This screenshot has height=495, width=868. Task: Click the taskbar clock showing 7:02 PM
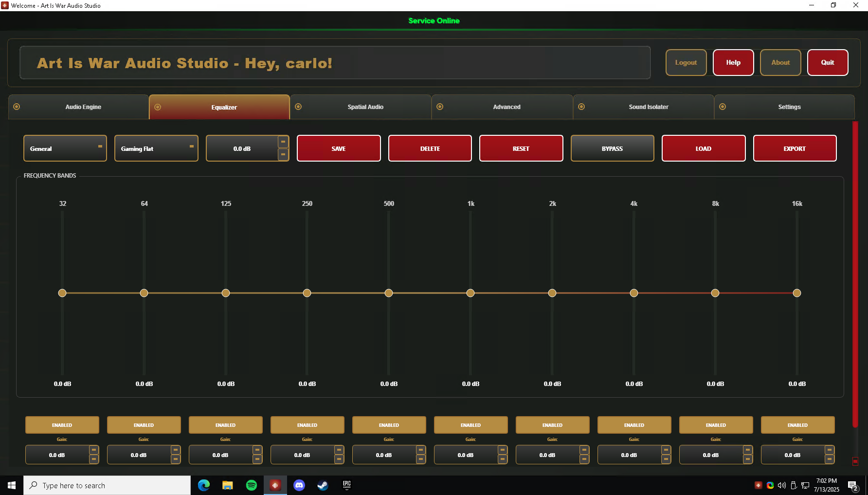click(x=827, y=485)
